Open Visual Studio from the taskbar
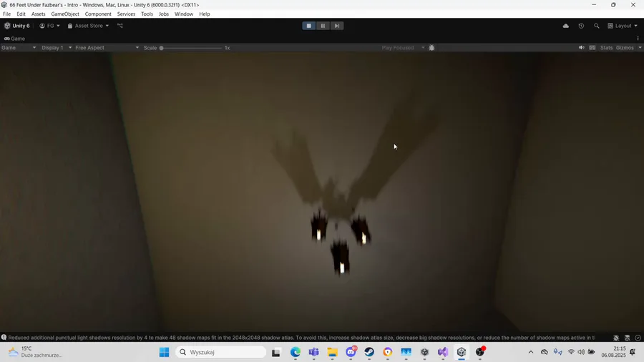 tap(443, 352)
